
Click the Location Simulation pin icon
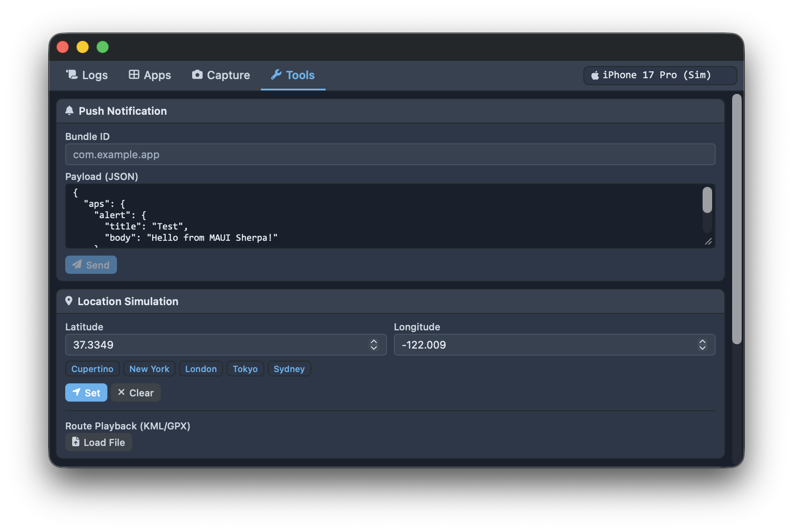point(69,301)
